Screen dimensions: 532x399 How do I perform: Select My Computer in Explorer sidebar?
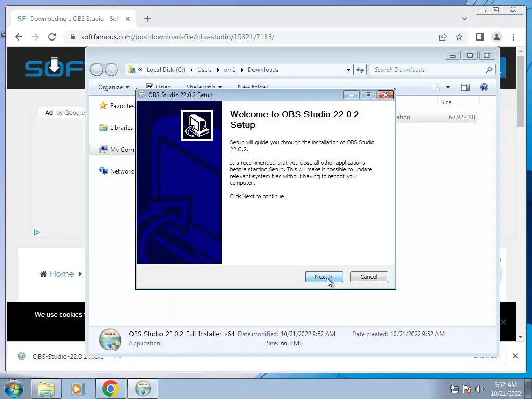[x=117, y=150]
